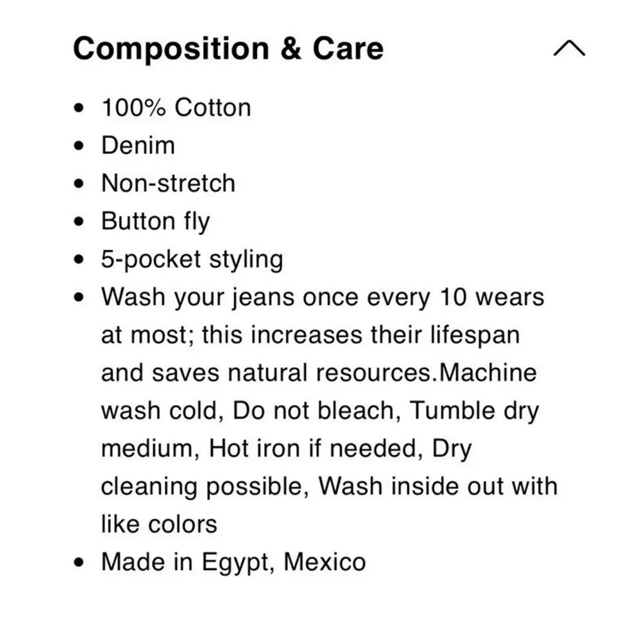Screen dimensions: 644x644
Task: Select the 5-pocket styling line
Action: click(x=192, y=260)
